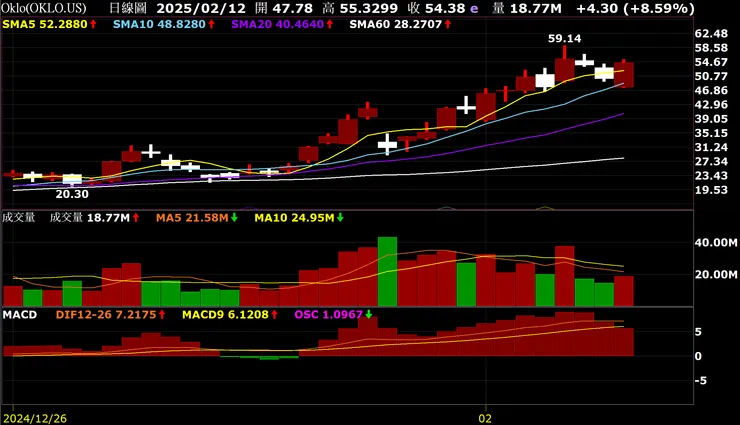Click the high price 55.3299

(368, 8)
